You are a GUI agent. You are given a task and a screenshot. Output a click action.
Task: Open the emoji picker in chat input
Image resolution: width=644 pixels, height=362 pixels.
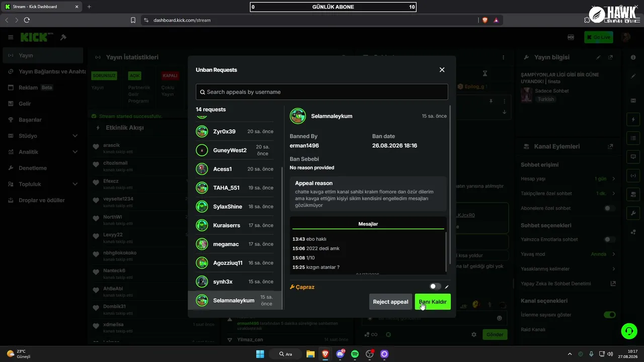pos(499,318)
